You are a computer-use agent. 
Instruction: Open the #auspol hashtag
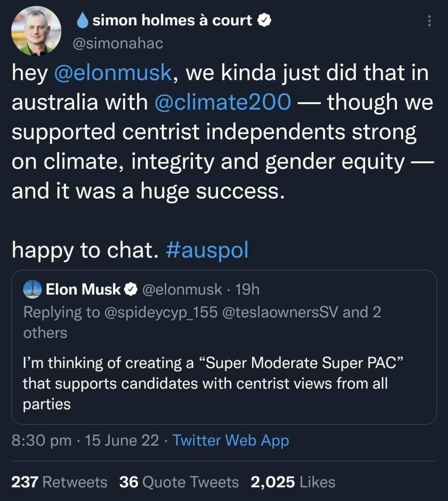tap(206, 250)
